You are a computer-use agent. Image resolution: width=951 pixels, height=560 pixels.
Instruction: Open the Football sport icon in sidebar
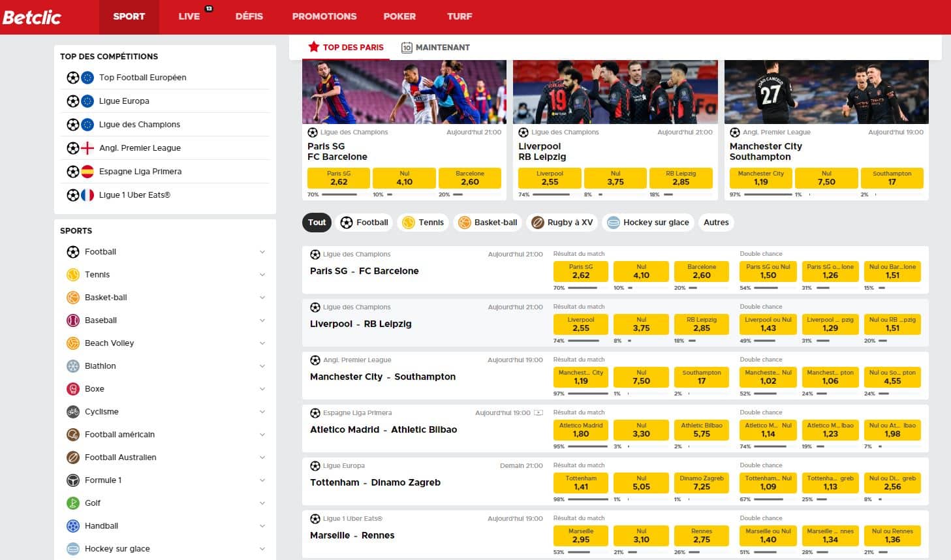[x=73, y=252]
